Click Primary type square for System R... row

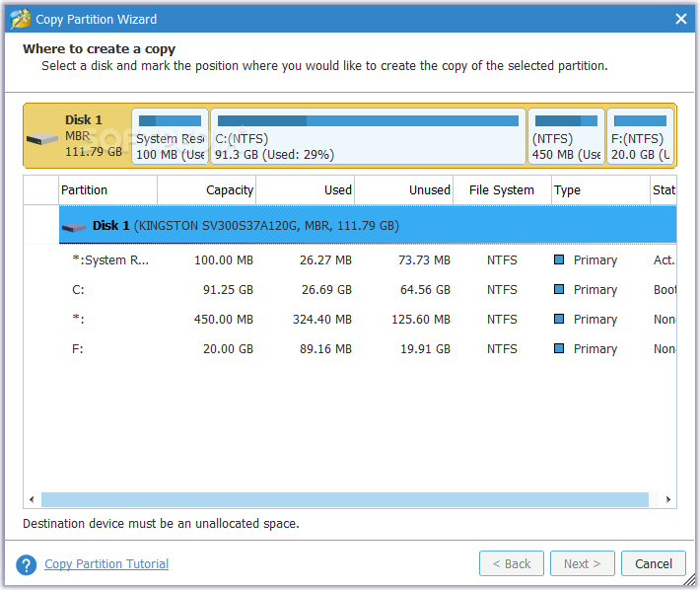point(559,259)
